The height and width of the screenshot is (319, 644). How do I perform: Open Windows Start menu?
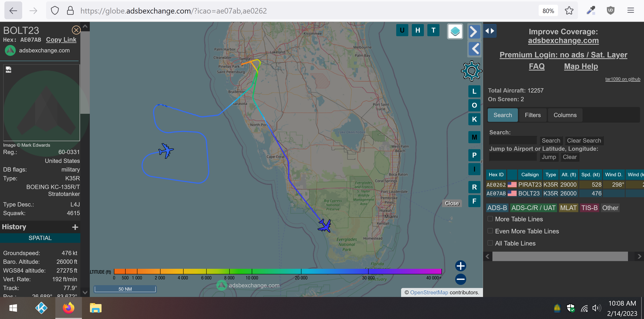(x=13, y=308)
